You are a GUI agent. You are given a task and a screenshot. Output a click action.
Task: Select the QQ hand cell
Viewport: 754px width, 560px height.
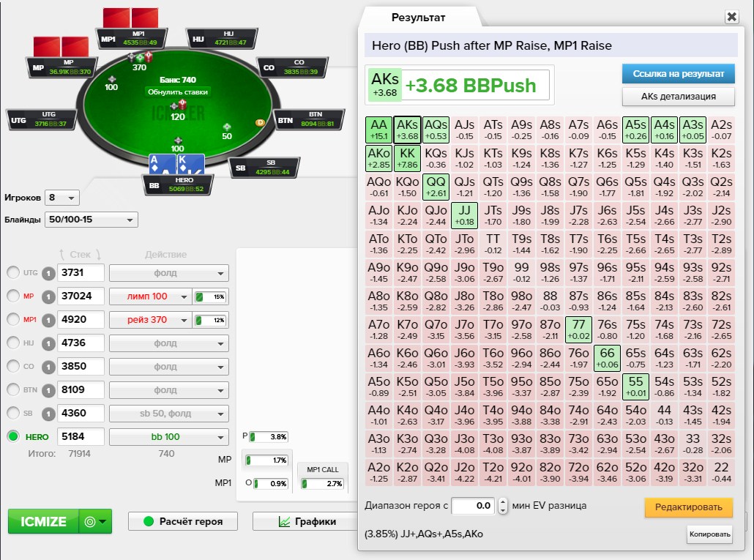436,187
